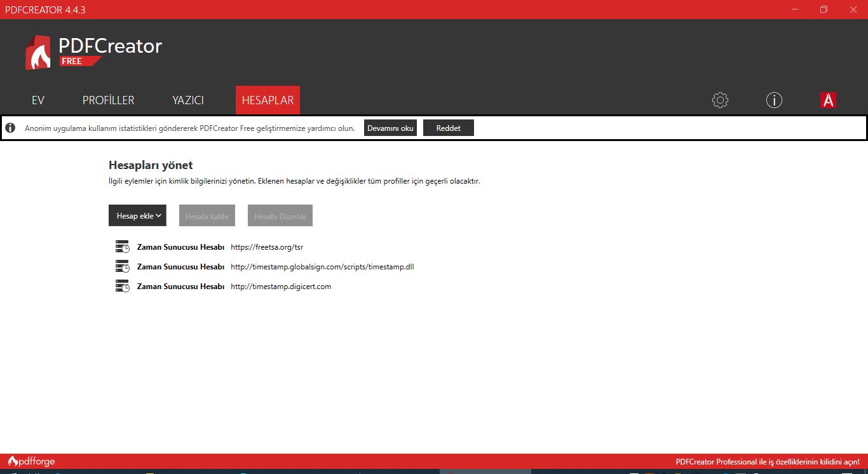Go to the EV tab

pyautogui.click(x=38, y=100)
